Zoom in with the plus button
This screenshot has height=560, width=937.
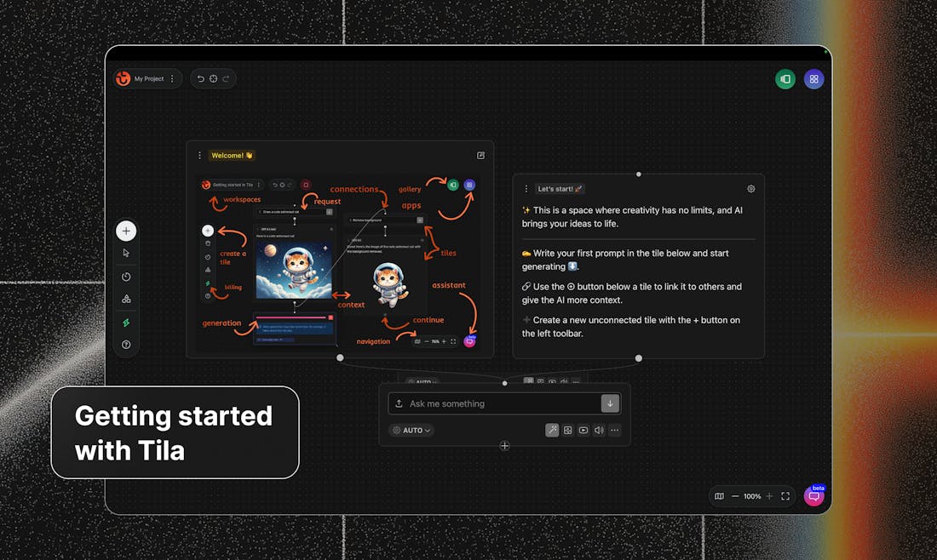pyautogui.click(x=769, y=496)
